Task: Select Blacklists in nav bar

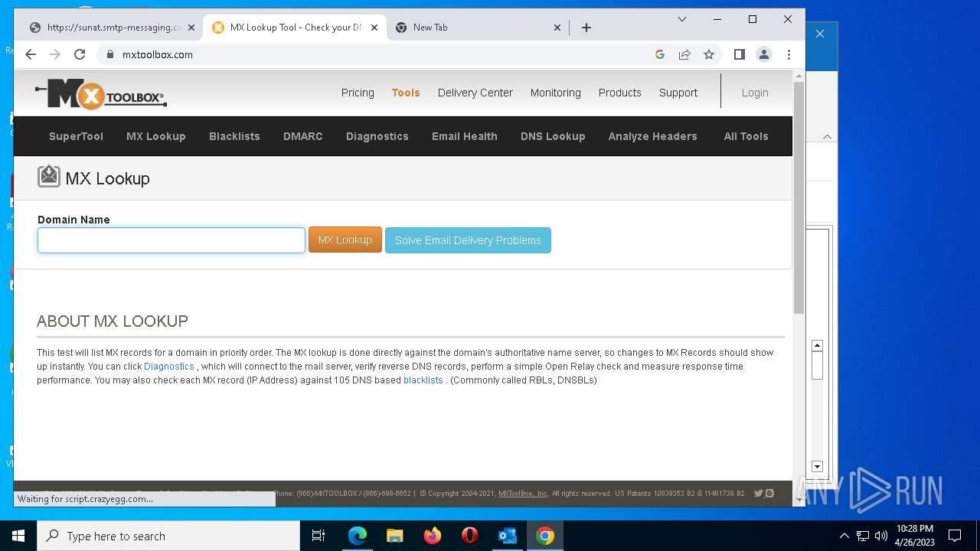Action: pyautogui.click(x=234, y=136)
